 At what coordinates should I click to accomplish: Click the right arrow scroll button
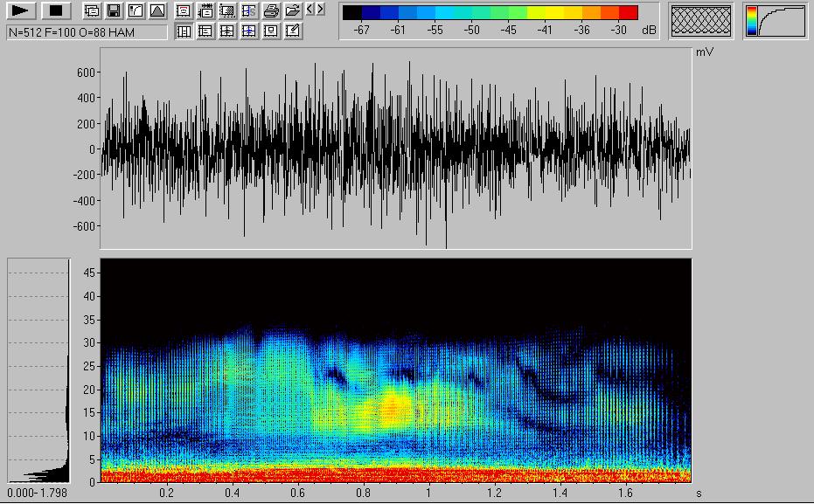321,10
